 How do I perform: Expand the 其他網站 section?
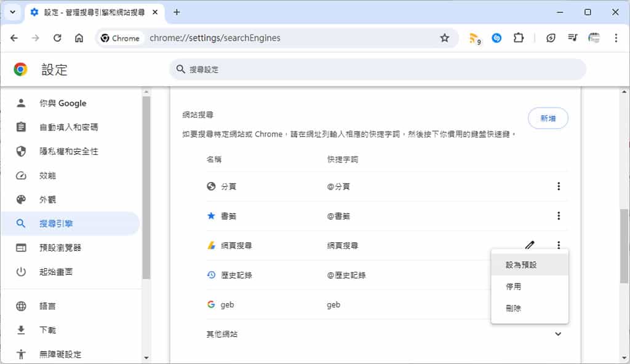[558, 334]
